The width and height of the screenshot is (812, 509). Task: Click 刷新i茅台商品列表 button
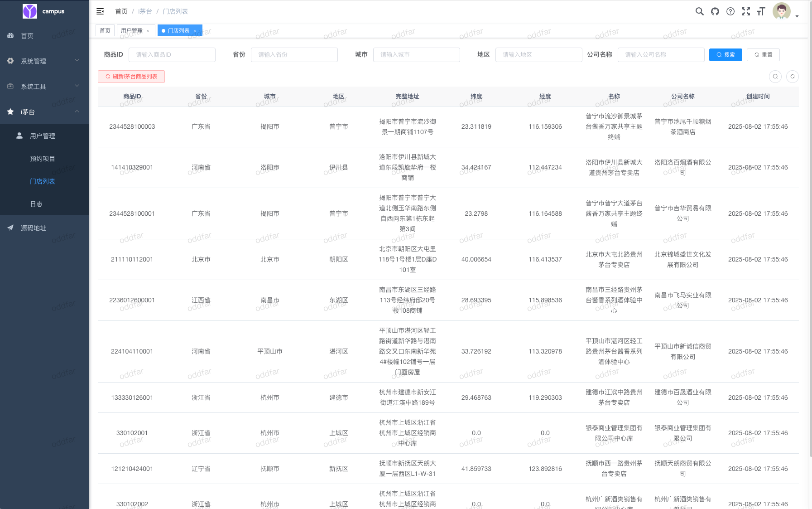click(131, 77)
